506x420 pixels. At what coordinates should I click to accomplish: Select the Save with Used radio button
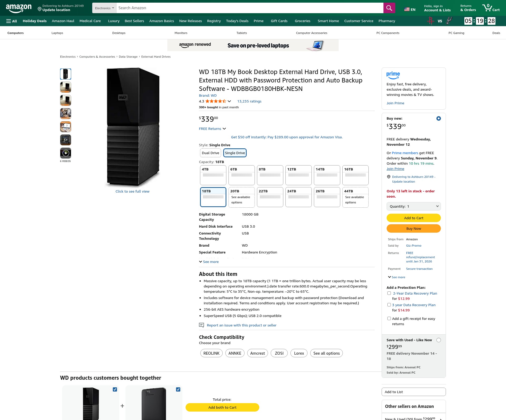(x=439, y=340)
